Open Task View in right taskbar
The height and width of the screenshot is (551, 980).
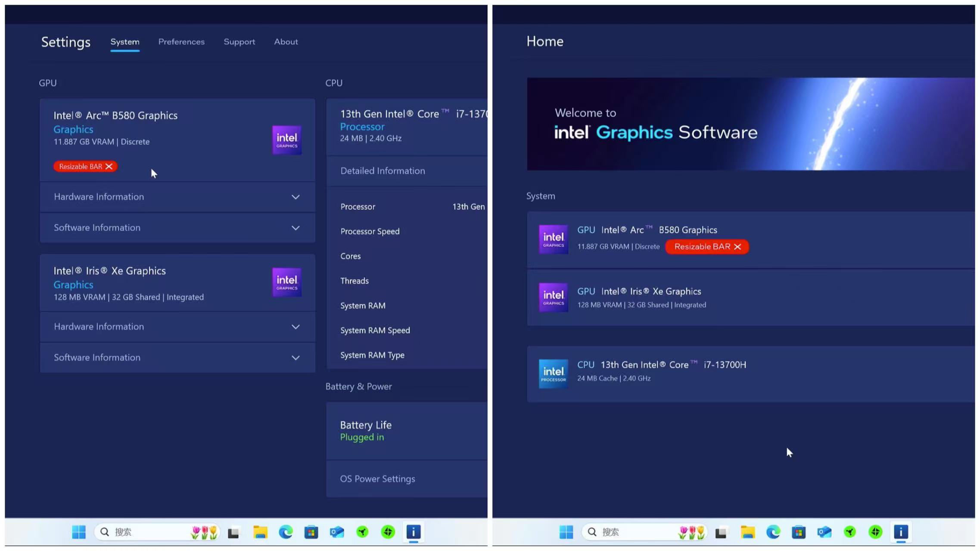tap(721, 532)
